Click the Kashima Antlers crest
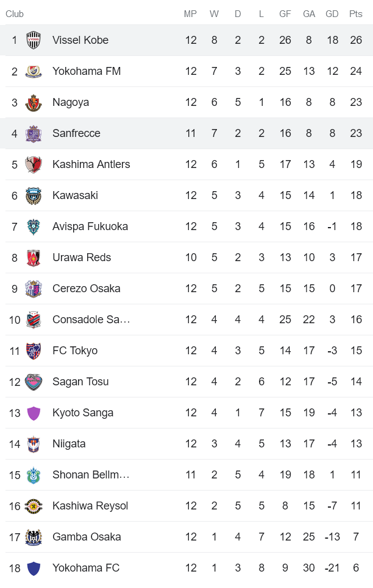The image size is (373, 588). point(34,164)
